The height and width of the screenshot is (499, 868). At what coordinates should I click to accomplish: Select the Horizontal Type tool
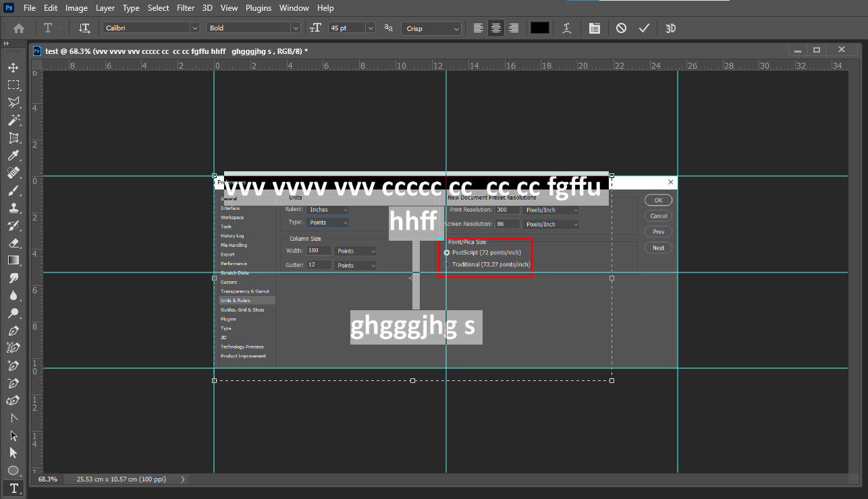click(x=13, y=488)
